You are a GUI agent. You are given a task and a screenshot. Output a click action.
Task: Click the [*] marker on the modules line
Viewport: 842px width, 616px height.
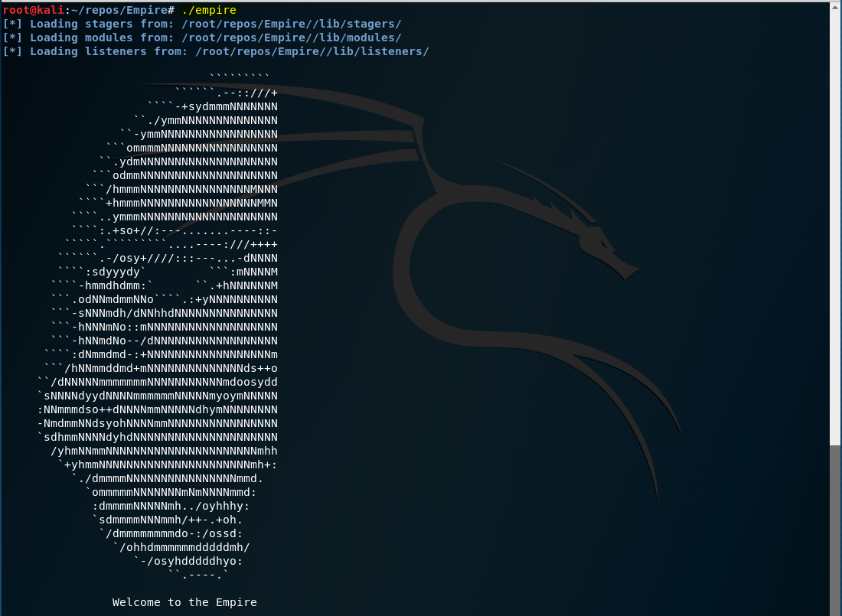12,37
